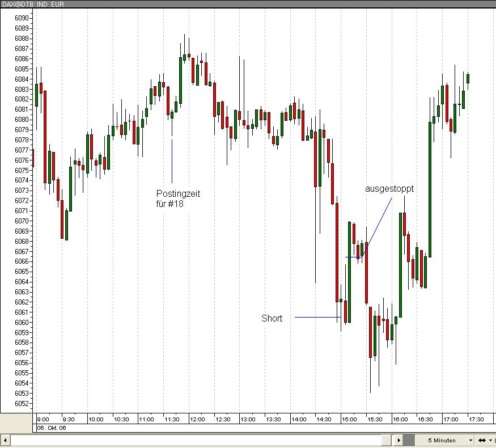This screenshot has width=496, height=448.
Task: Select the Postingzeit für #18 annotation
Action: pyautogui.click(x=177, y=198)
